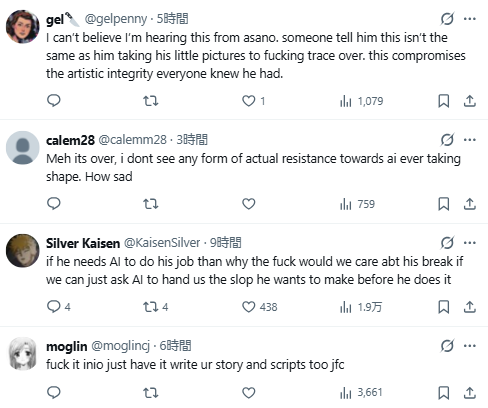Open @KaisenSilver profile handle
This screenshot has height=408, width=488.
click(x=162, y=243)
